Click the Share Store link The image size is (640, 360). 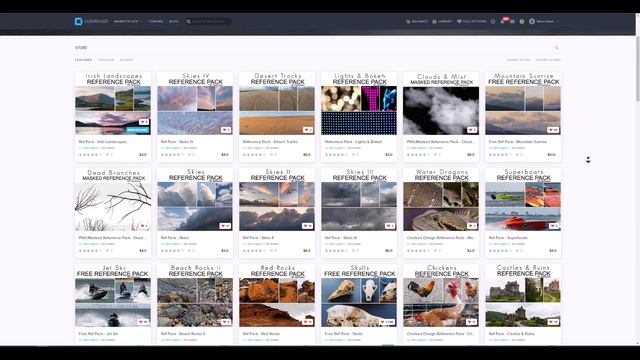519,60
